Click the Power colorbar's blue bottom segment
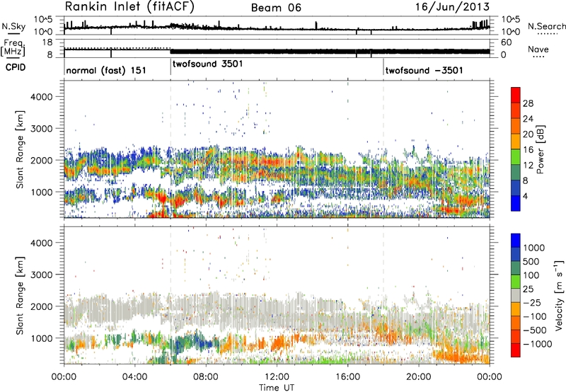This screenshot has height=392, width=566. (x=516, y=203)
